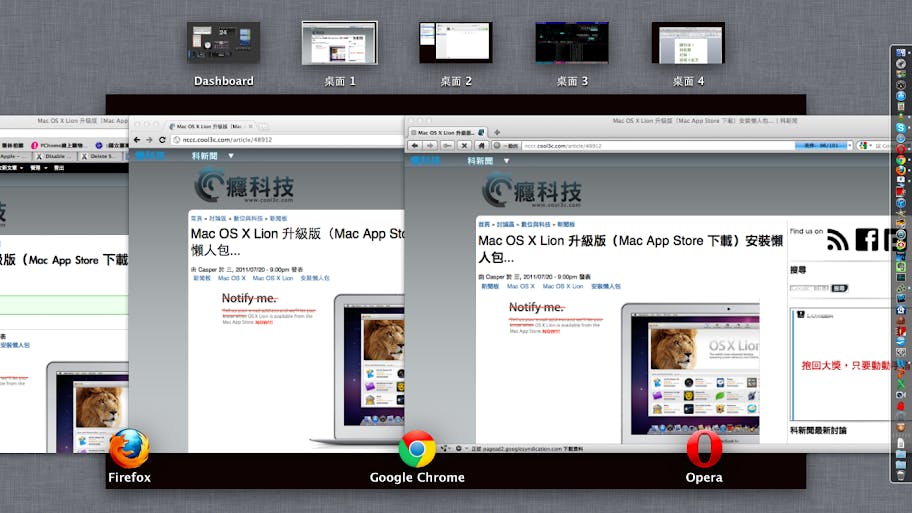This screenshot has height=513, width=912.
Task: Click the Forward arrow in Chrome window
Action: point(149,140)
